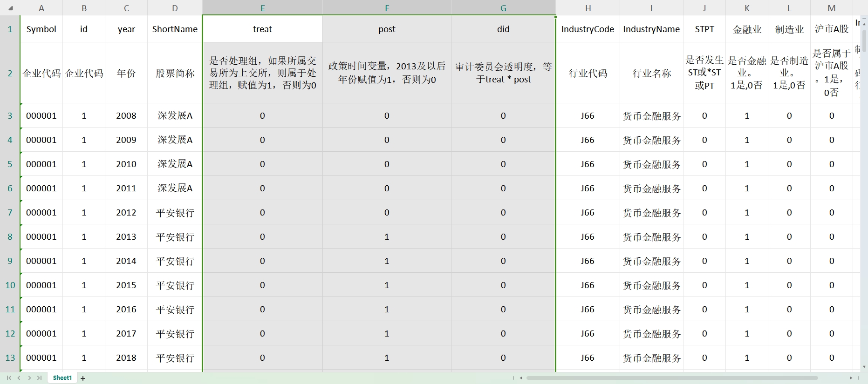Screen dimensions: 868x384
Task: Click the post value 1 in the 2013 row
Action: tap(387, 236)
